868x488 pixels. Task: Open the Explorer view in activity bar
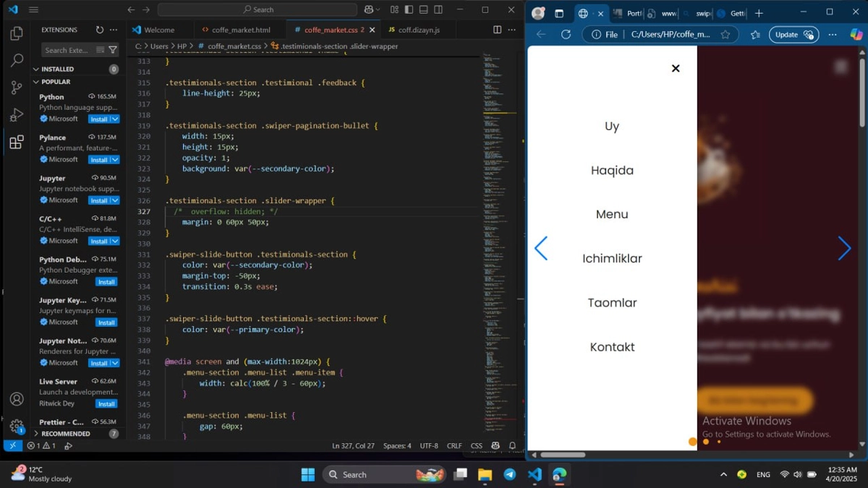point(17,34)
